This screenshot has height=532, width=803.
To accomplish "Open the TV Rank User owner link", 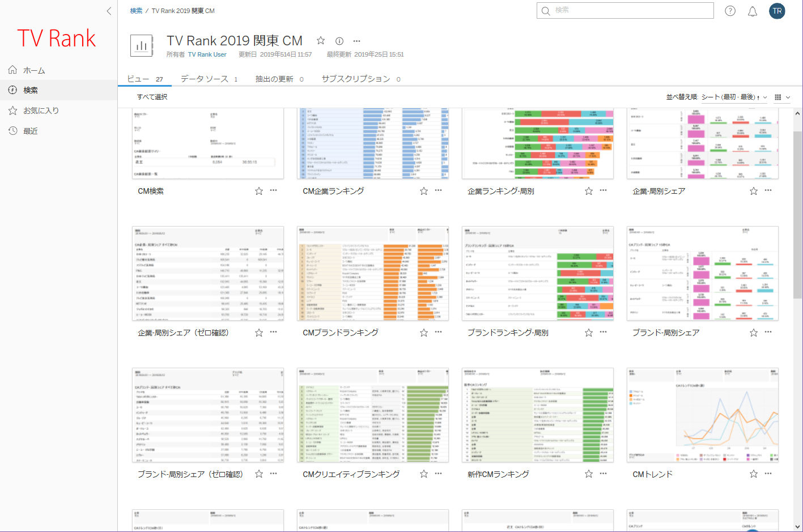I will [207, 54].
